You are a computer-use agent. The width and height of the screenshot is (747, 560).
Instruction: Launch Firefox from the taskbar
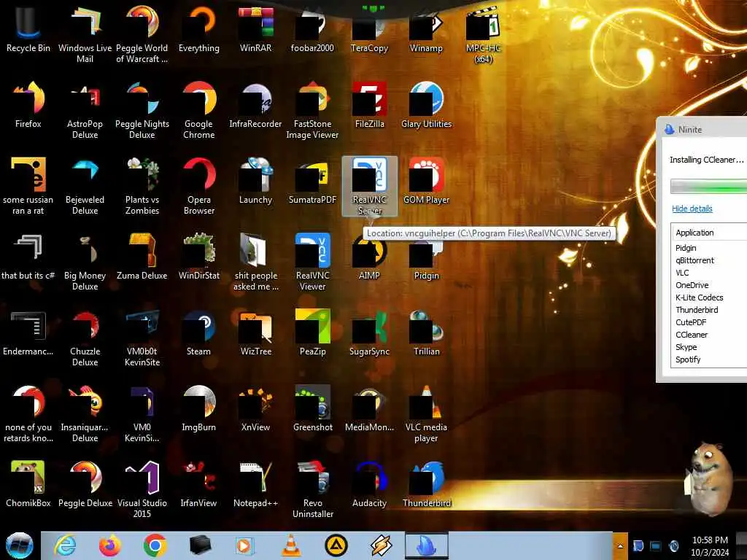click(x=109, y=545)
